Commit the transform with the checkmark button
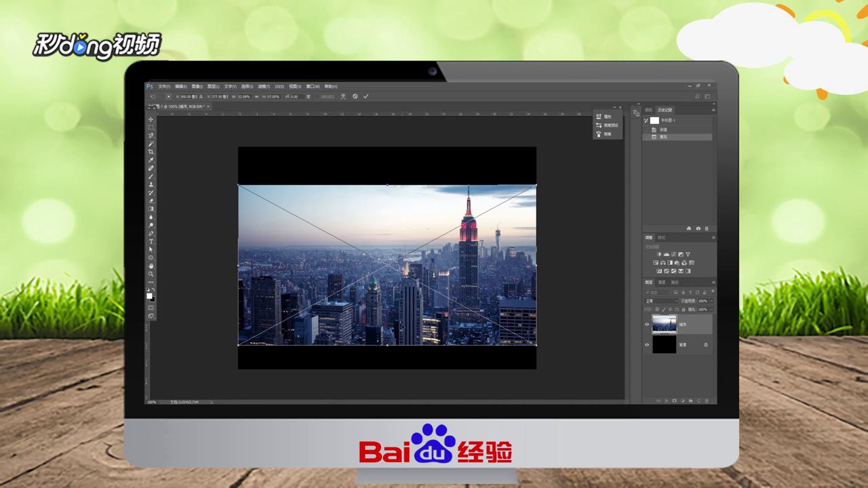Image resolution: width=868 pixels, height=488 pixels. (x=366, y=96)
